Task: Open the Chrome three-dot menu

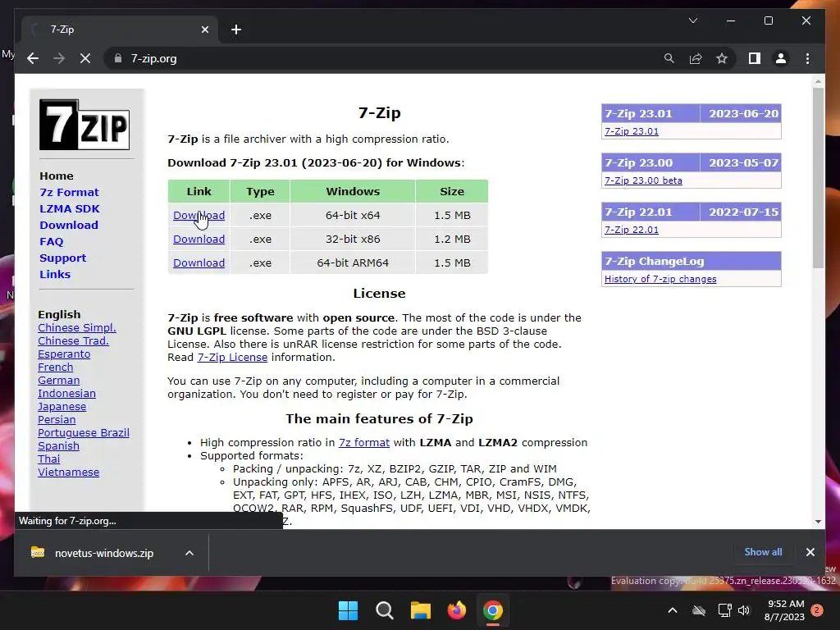Action: 807,58
